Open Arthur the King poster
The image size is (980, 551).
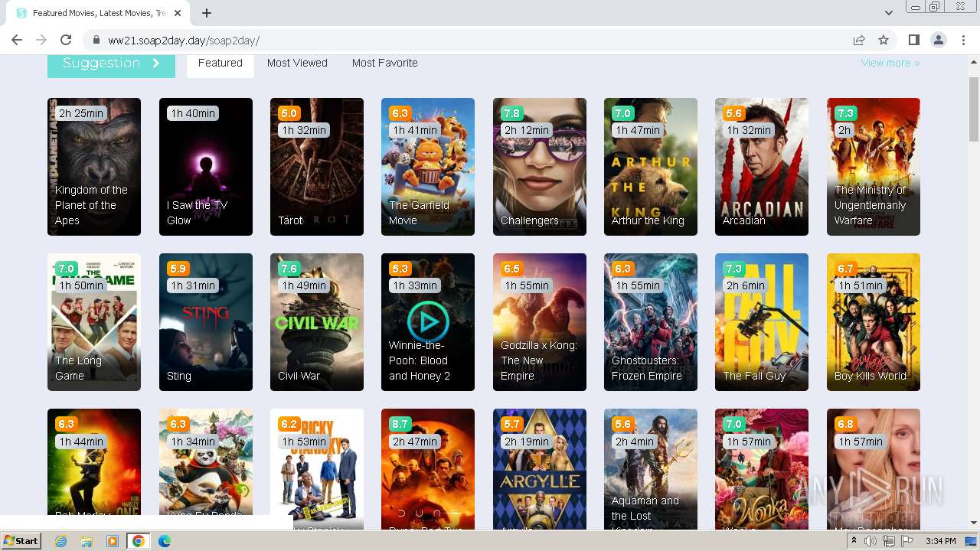coord(651,167)
